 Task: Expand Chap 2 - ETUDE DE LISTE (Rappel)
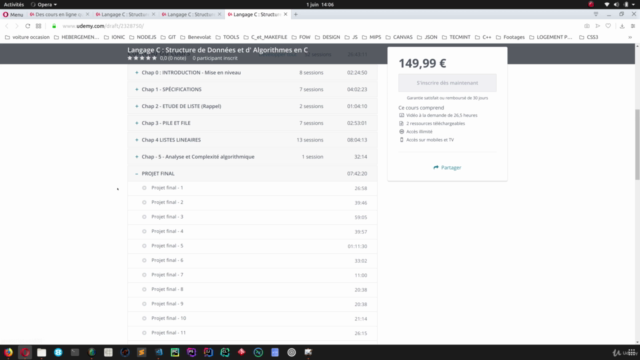tap(252, 106)
